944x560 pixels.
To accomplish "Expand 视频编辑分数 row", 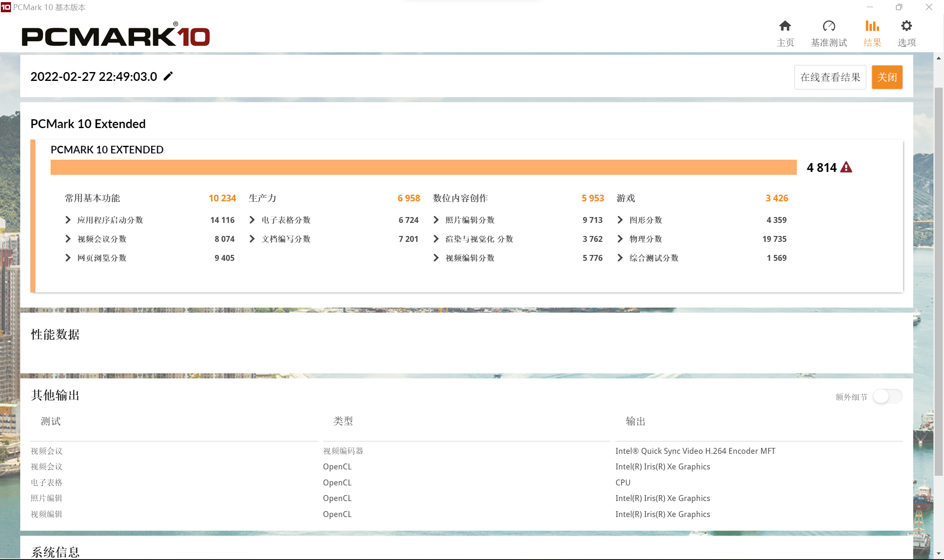I will coord(436,258).
